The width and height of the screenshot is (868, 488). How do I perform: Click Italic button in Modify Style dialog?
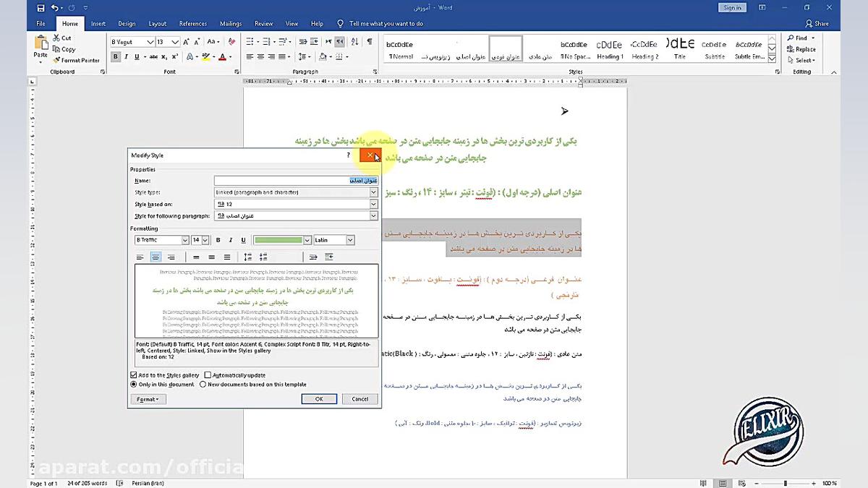(x=231, y=240)
